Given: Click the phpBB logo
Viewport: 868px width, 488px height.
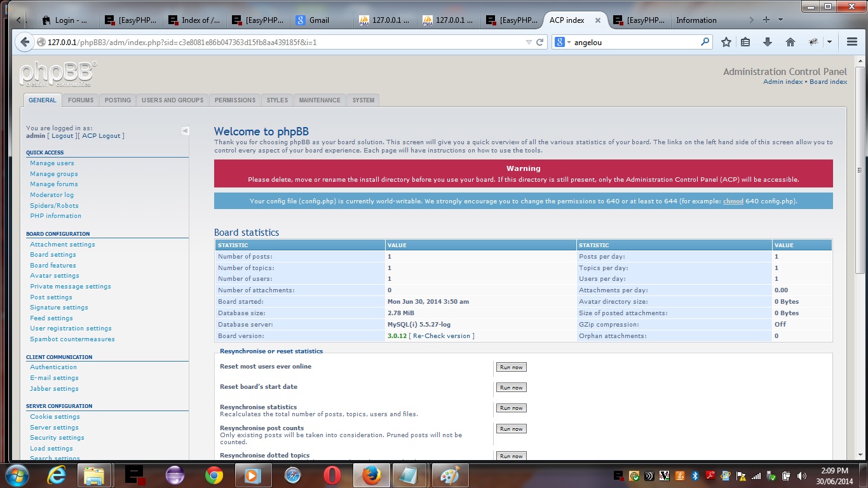Looking at the screenshot, I should coord(58,74).
